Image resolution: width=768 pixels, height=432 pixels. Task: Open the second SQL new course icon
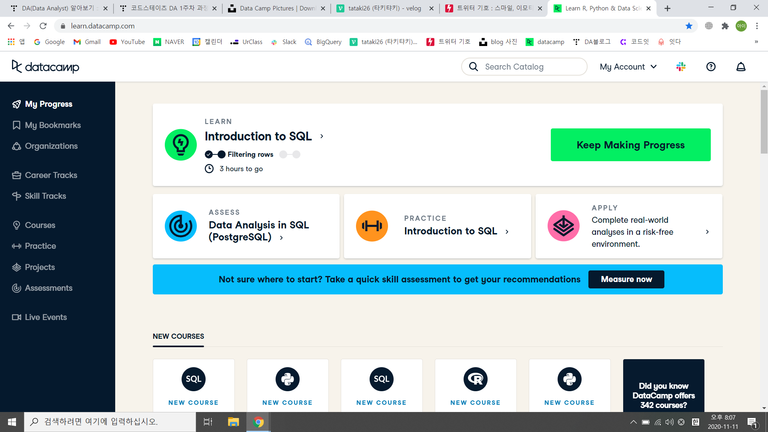[x=382, y=379]
